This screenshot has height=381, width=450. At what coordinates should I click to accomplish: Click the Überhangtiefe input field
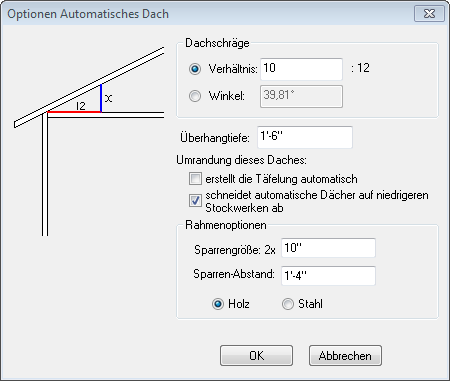(x=305, y=137)
